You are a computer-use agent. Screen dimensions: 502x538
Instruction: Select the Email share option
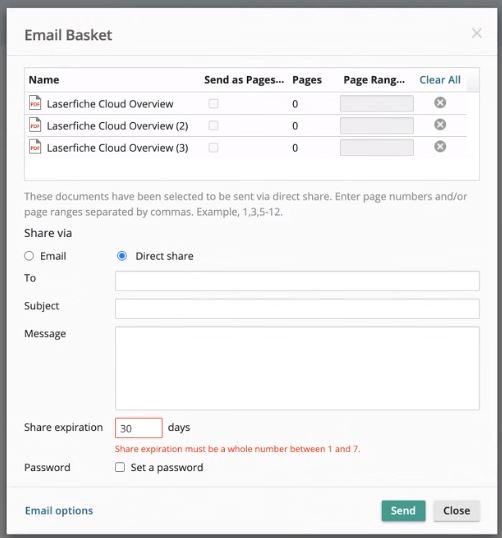point(29,256)
